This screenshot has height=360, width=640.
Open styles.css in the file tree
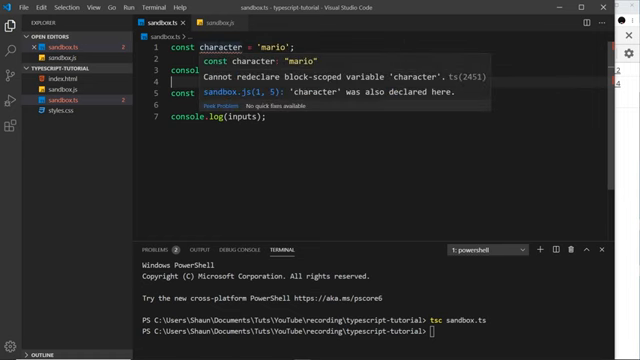[61, 111]
